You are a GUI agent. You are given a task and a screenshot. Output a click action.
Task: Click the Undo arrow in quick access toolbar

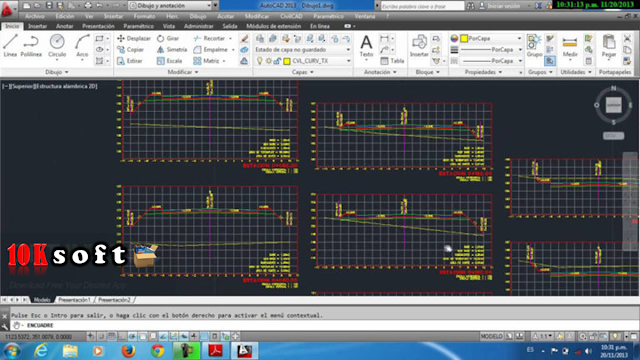[x=99, y=6]
